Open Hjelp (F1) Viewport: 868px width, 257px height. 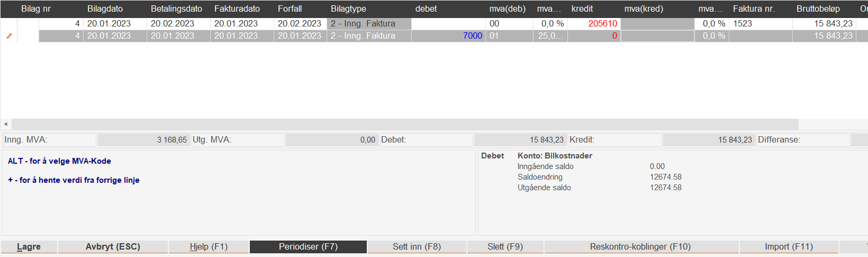click(209, 247)
